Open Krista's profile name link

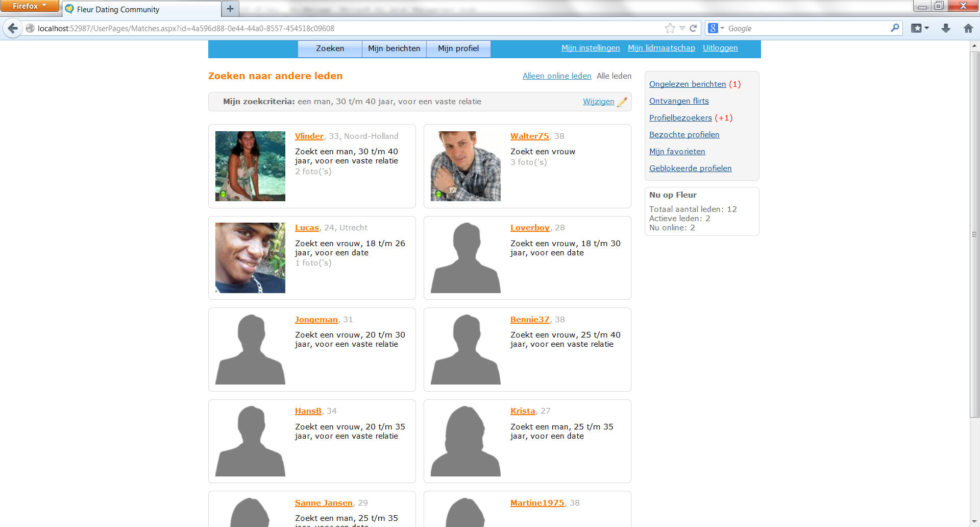click(523, 411)
